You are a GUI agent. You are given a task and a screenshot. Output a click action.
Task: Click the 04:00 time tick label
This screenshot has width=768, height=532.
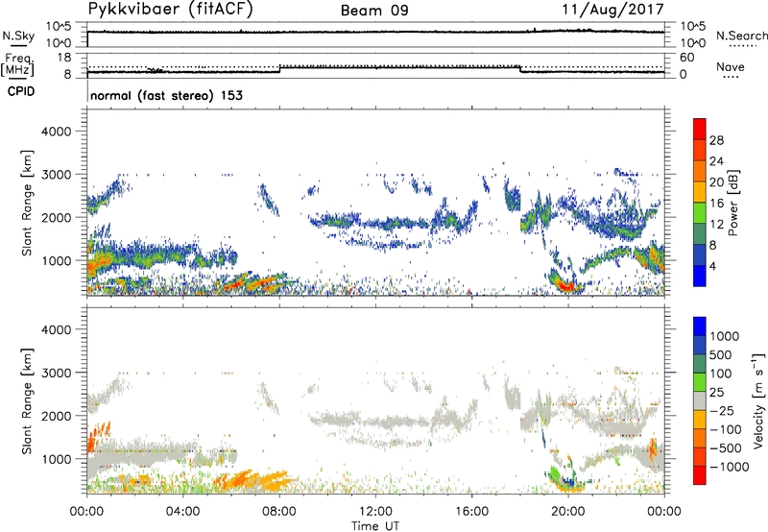click(x=182, y=512)
